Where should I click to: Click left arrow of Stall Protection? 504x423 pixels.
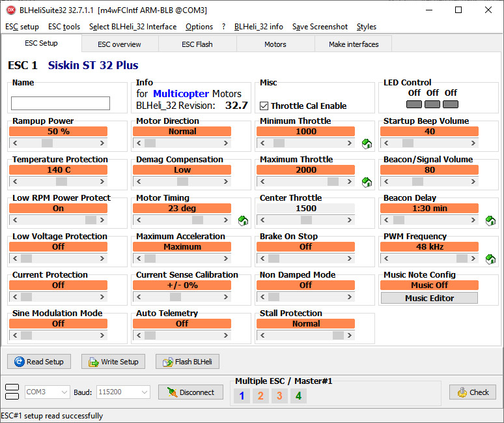pyautogui.click(x=262, y=336)
